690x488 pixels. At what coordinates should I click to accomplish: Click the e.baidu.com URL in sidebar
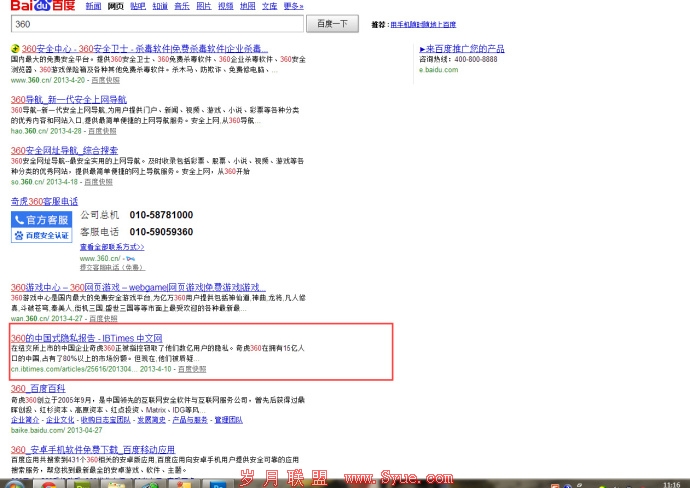[x=439, y=70]
